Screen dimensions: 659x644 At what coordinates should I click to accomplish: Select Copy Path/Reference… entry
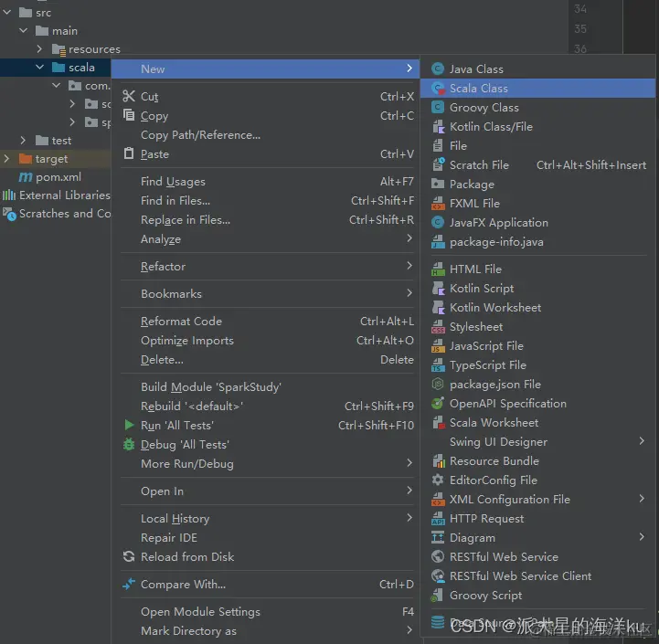[x=267, y=135]
